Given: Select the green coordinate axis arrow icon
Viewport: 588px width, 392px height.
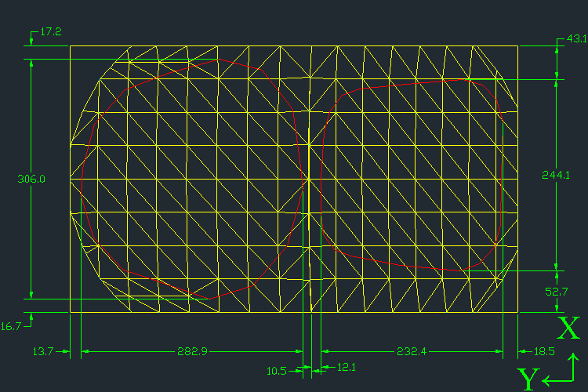Looking at the screenshot, I should [561, 370].
